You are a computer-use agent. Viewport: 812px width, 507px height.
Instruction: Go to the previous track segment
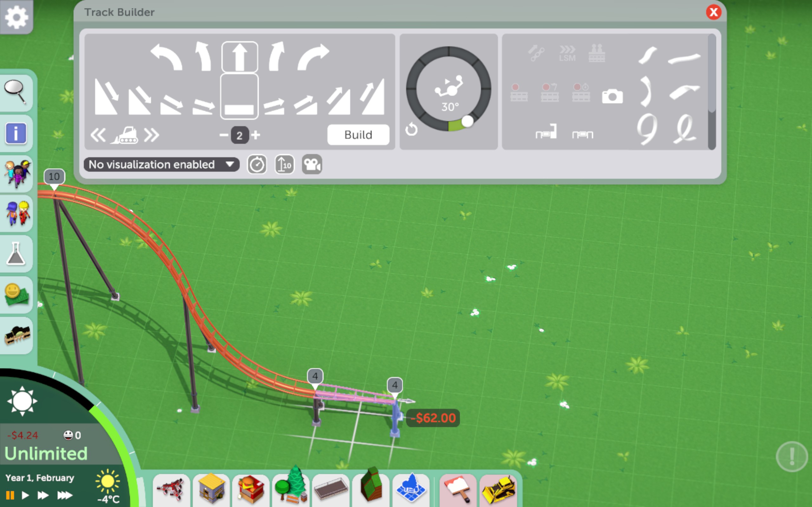(98, 136)
